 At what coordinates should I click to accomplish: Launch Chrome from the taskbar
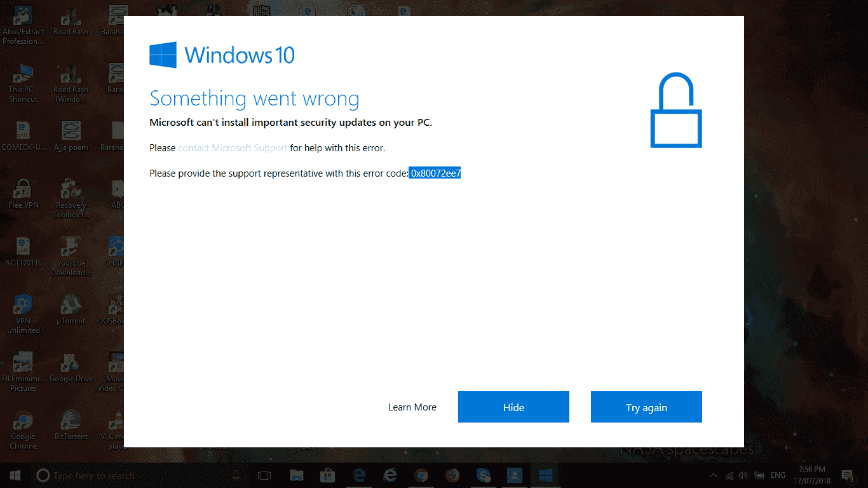point(421,475)
